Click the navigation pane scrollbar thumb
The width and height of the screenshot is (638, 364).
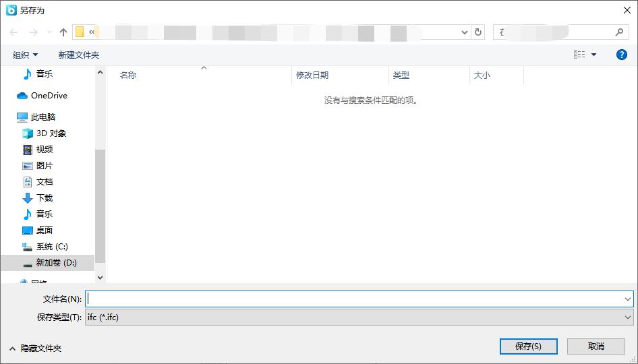(100, 206)
